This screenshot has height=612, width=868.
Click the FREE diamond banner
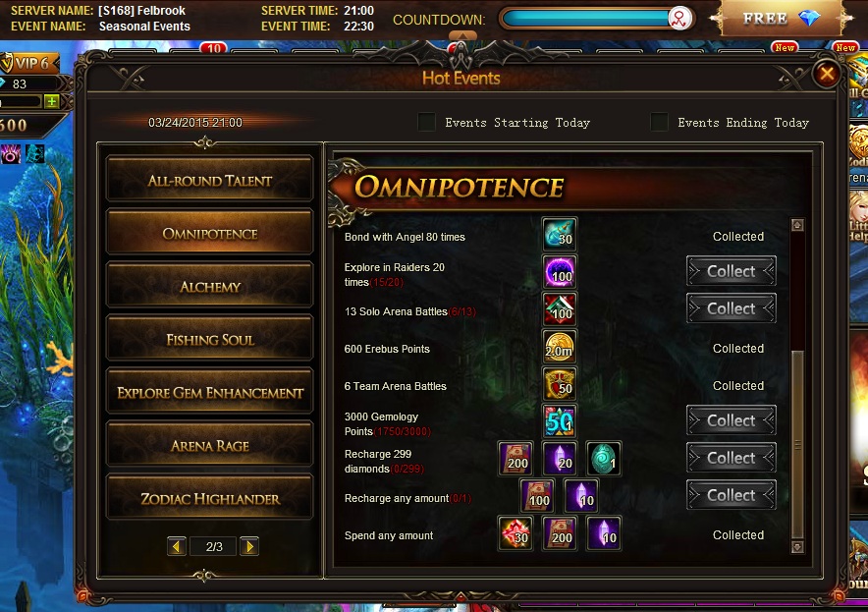[x=781, y=19]
